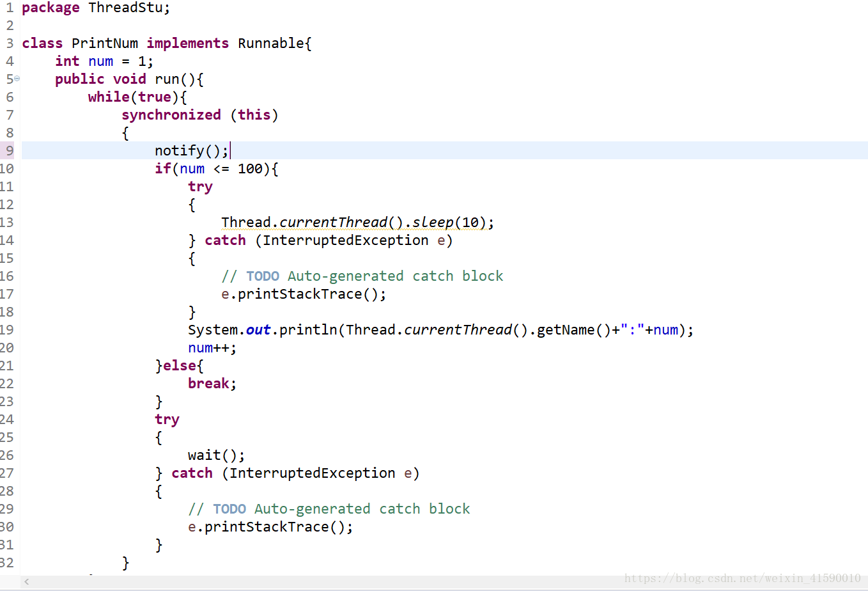Screen dimensions: 868x591
Task: Click 'Runnable{' on line 3
Action: click(275, 43)
